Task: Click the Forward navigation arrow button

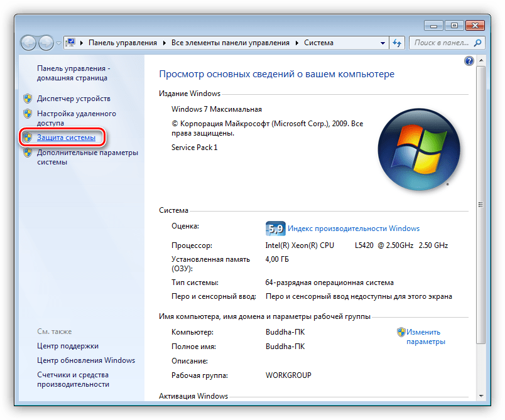Action: [x=46, y=43]
